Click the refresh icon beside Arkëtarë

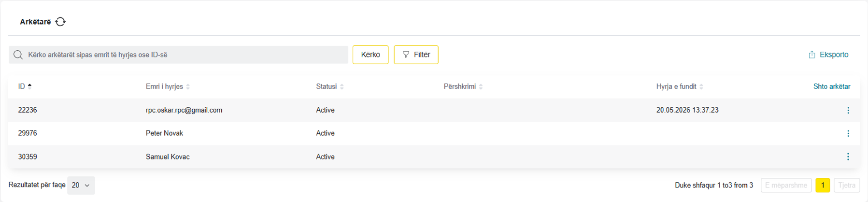point(60,22)
